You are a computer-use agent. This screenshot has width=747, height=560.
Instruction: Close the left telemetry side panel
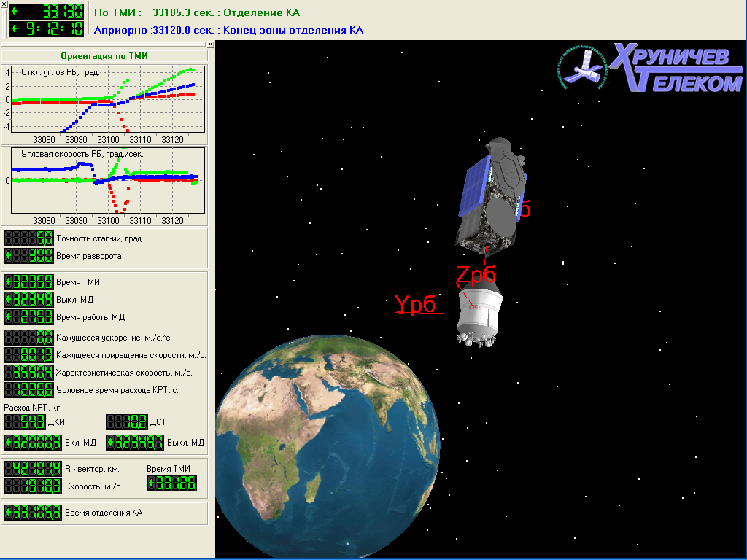(x=210, y=44)
